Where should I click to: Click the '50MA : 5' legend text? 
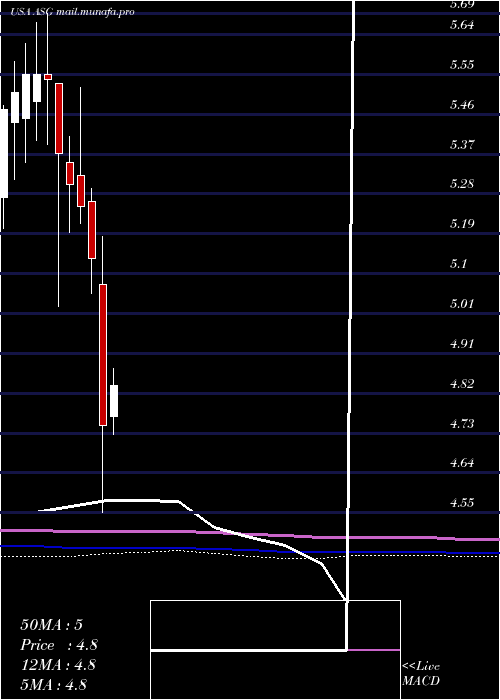[x=51, y=625]
